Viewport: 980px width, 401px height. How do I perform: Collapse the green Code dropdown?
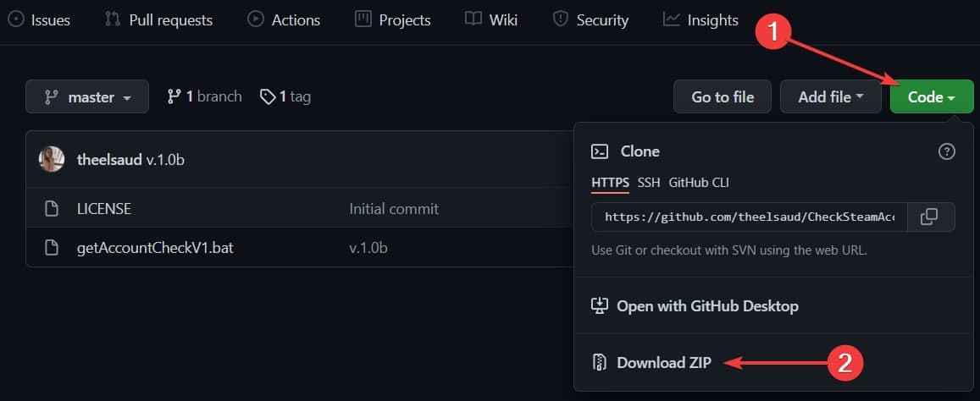pyautogui.click(x=931, y=97)
